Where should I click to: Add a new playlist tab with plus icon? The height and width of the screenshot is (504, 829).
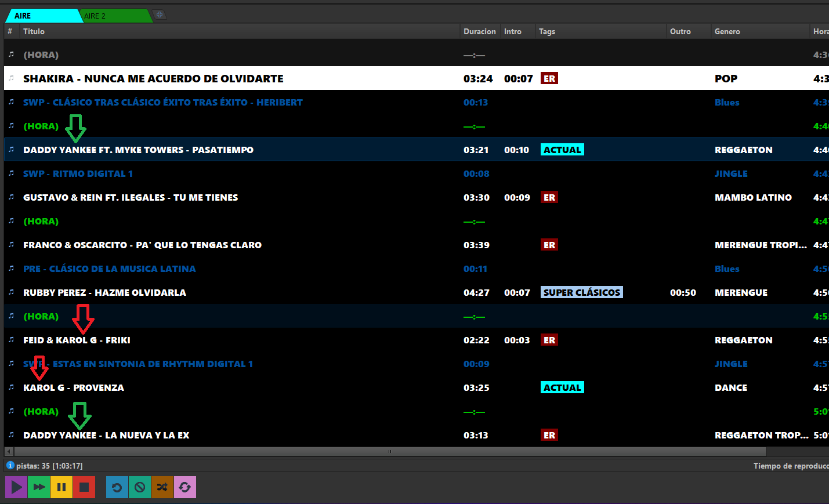tap(160, 15)
